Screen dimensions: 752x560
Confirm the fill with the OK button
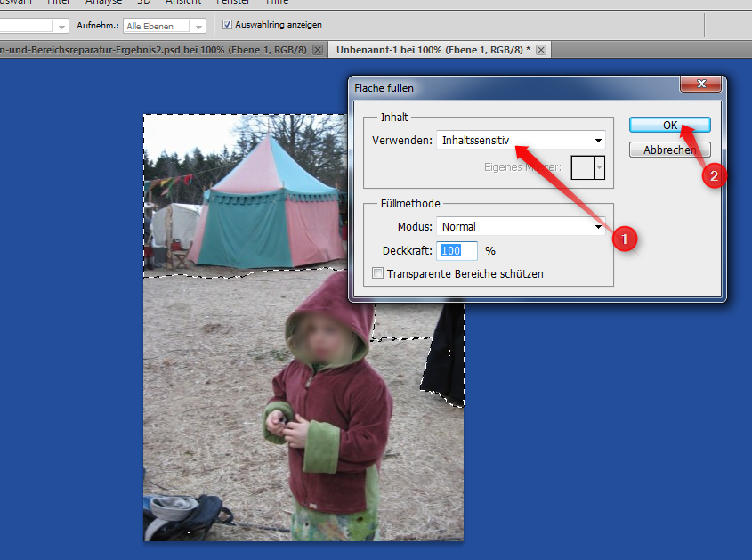[x=669, y=126]
